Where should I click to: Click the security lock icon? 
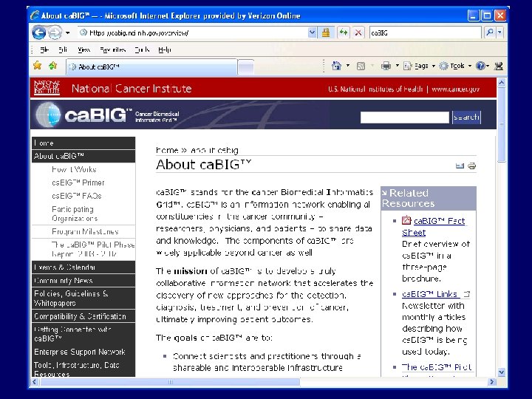(x=326, y=33)
